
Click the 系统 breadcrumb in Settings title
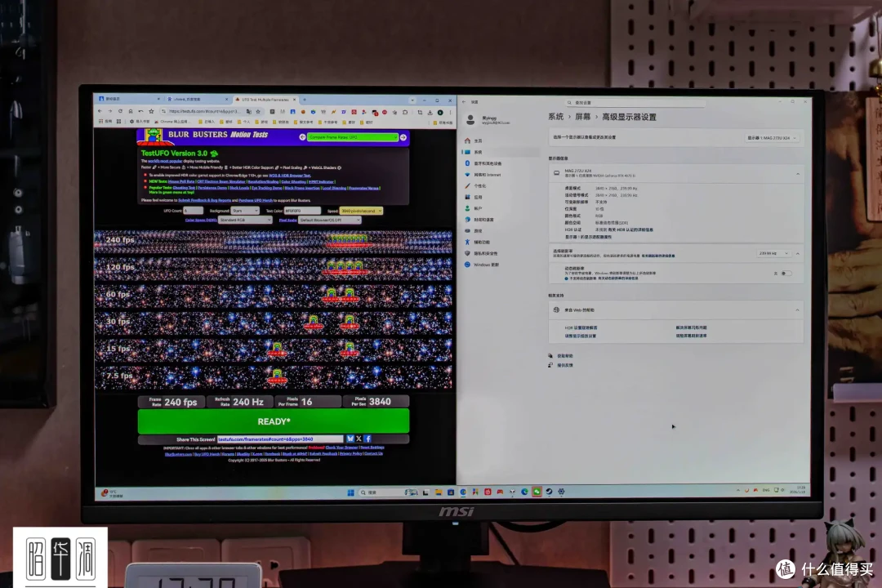556,117
